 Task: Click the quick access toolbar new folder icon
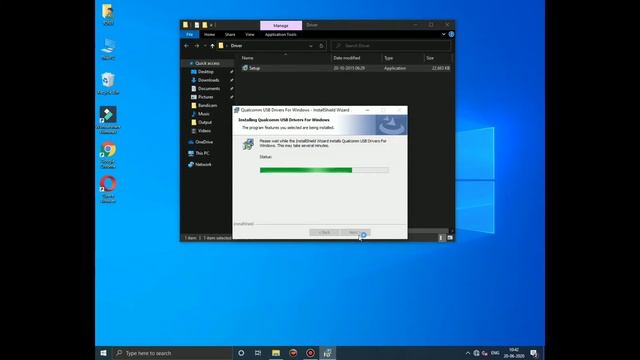pyautogui.click(x=204, y=25)
